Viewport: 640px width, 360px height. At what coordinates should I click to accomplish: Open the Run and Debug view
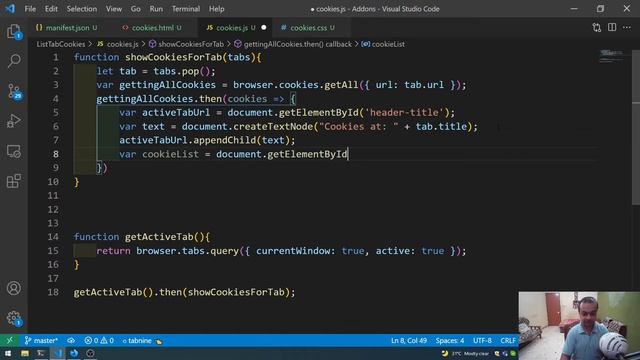point(13,121)
